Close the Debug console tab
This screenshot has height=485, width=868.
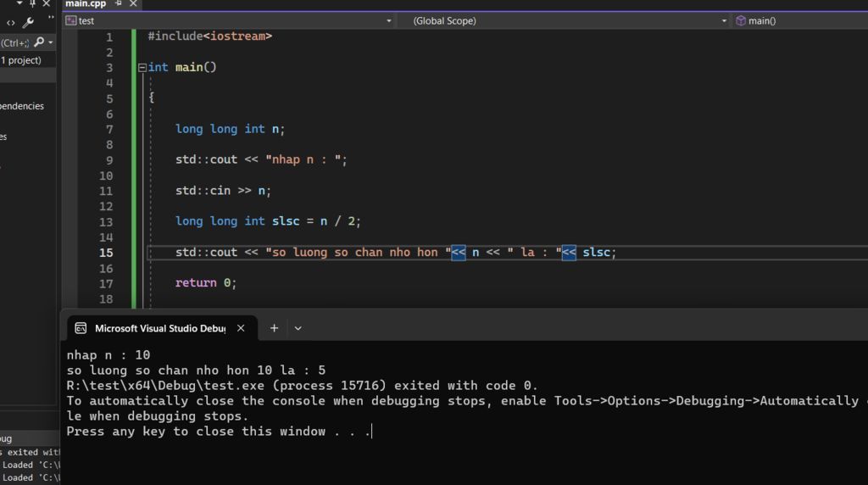pos(241,328)
